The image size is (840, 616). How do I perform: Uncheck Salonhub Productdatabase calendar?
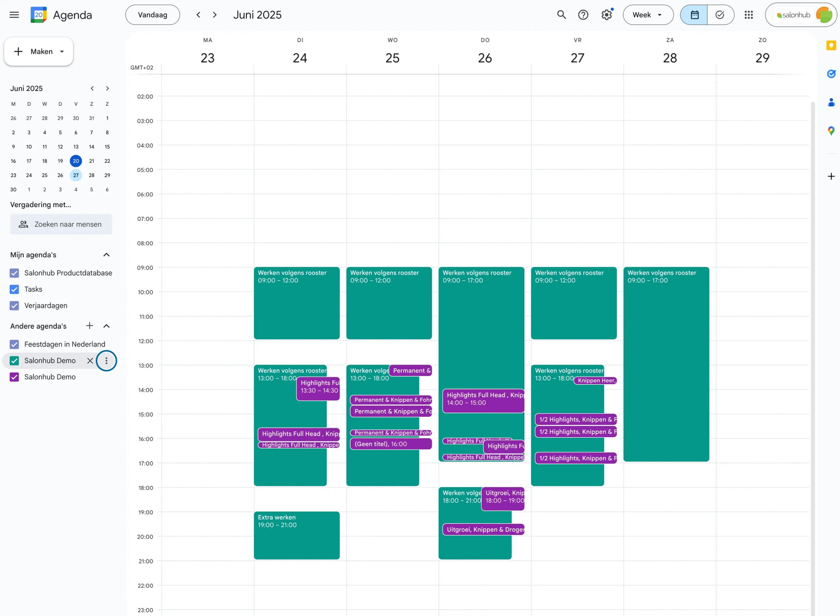pyautogui.click(x=14, y=273)
